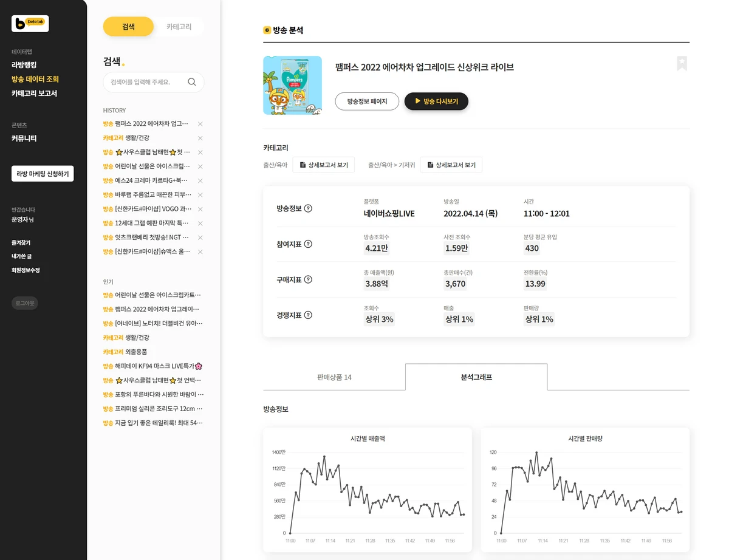The height and width of the screenshot is (560, 729).
Task: Click the 시간별 판매량 chart
Action: click(585, 490)
